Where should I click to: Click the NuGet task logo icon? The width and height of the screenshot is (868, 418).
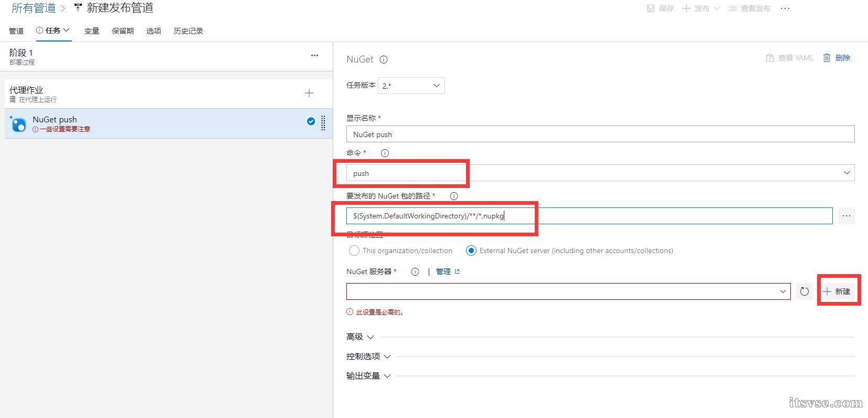(18, 124)
